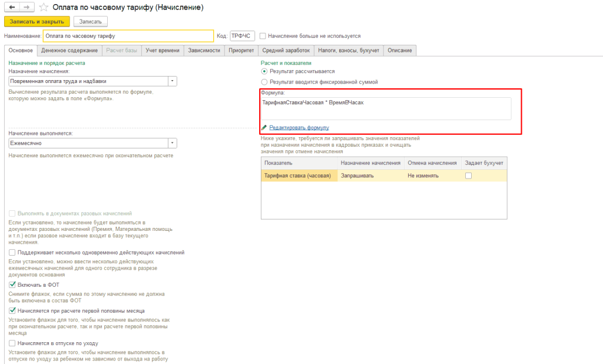Click the forward navigation arrow
This screenshot has height=364, width=603.
pyautogui.click(x=26, y=8)
